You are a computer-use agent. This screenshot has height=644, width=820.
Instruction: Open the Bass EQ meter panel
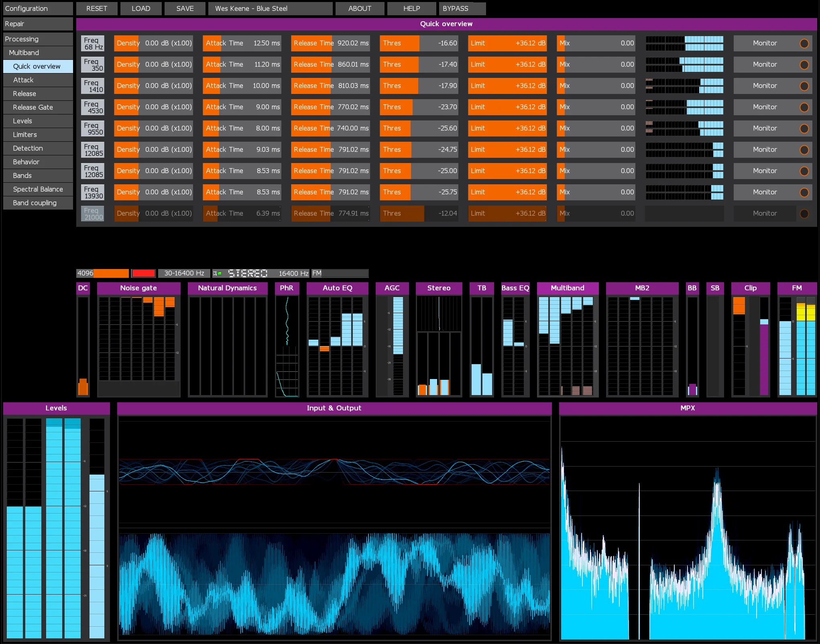[515, 288]
